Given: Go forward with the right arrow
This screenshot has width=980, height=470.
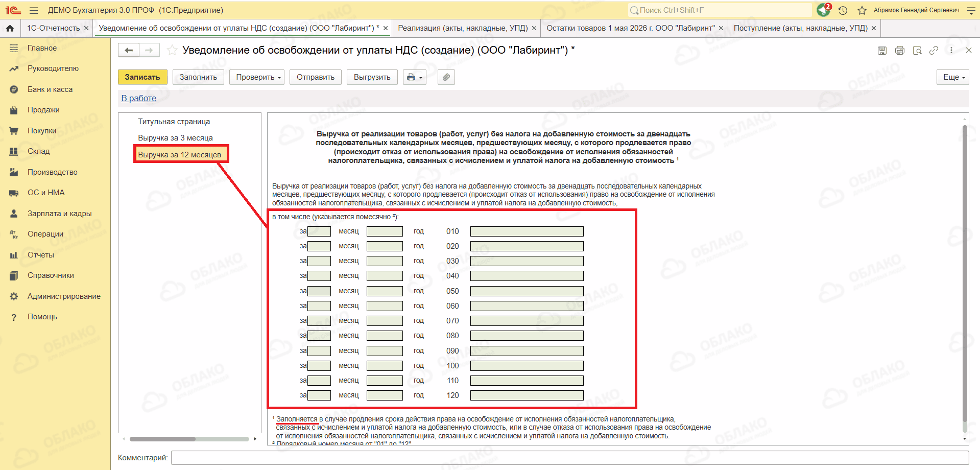Looking at the screenshot, I should pyautogui.click(x=149, y=50).
